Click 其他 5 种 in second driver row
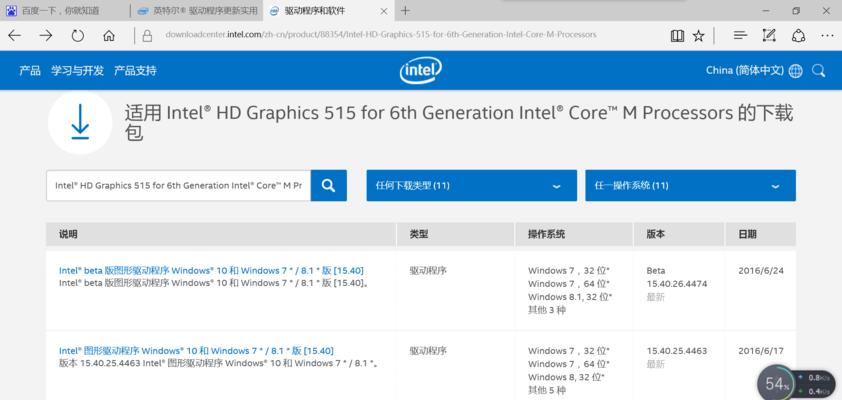Image resolution: width=842 pixels, height=400 pixels. click(547, 390)
